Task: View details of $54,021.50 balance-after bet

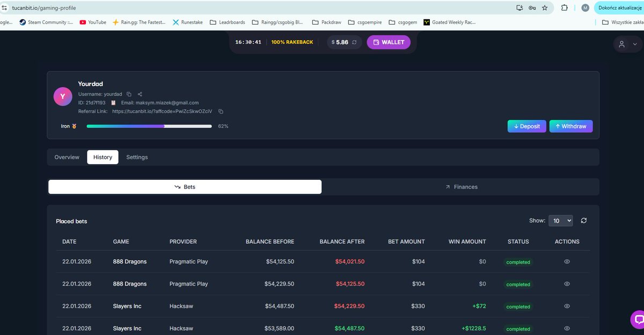Action: pos(567,261)
